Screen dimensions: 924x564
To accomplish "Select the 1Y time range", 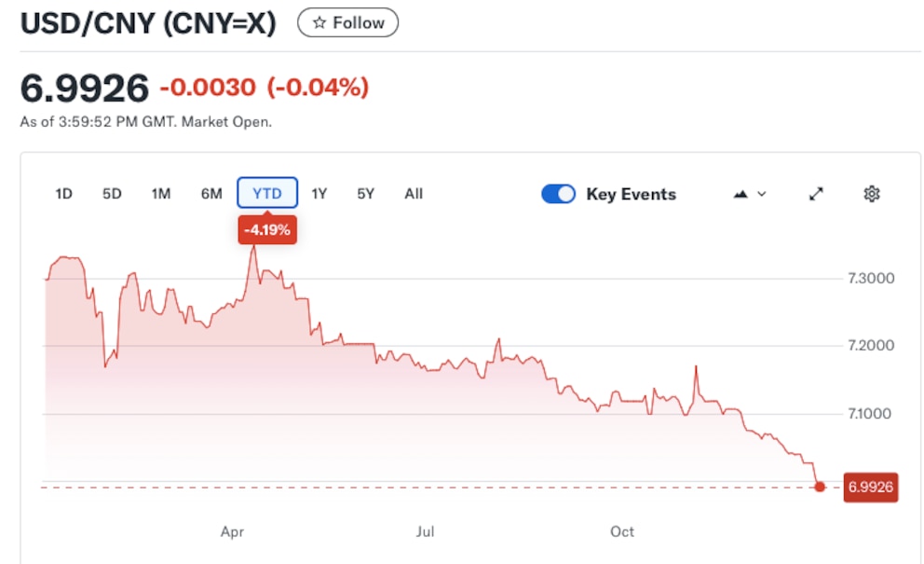I will coord(319,194).
